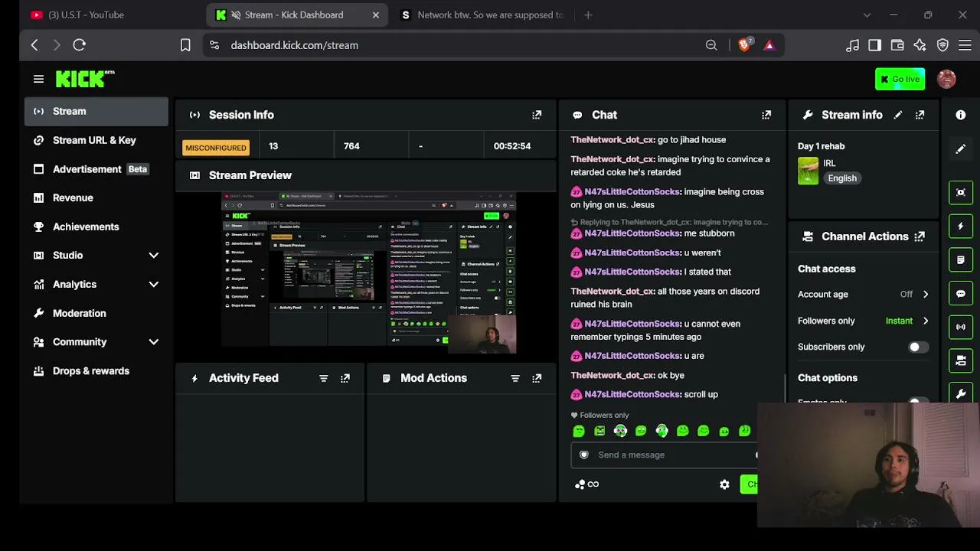Open Followers only duration chevron
This screenshot has width=980, height=551.
926,321
